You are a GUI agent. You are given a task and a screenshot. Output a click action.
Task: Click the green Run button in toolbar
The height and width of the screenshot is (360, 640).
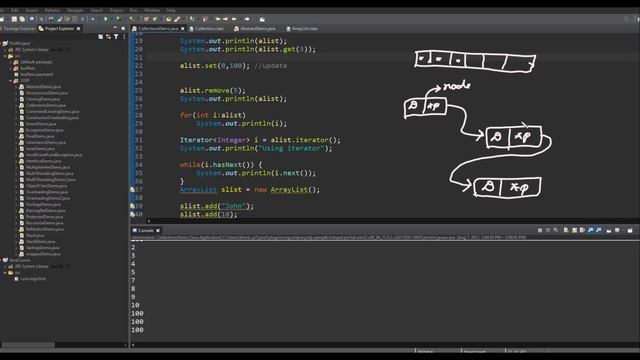(105, 19)
